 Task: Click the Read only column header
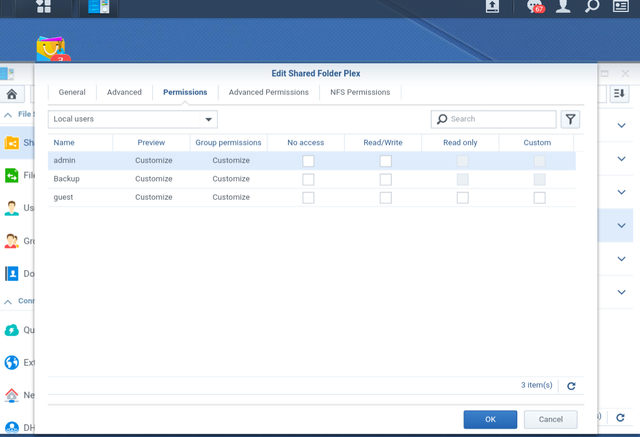click(x=460, y=143)
